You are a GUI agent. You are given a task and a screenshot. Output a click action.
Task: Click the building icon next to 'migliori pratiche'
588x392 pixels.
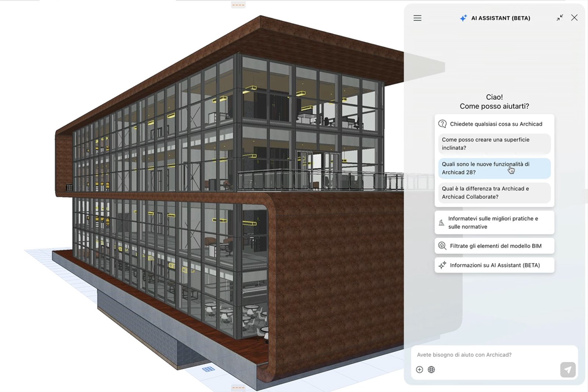point(442,222)
